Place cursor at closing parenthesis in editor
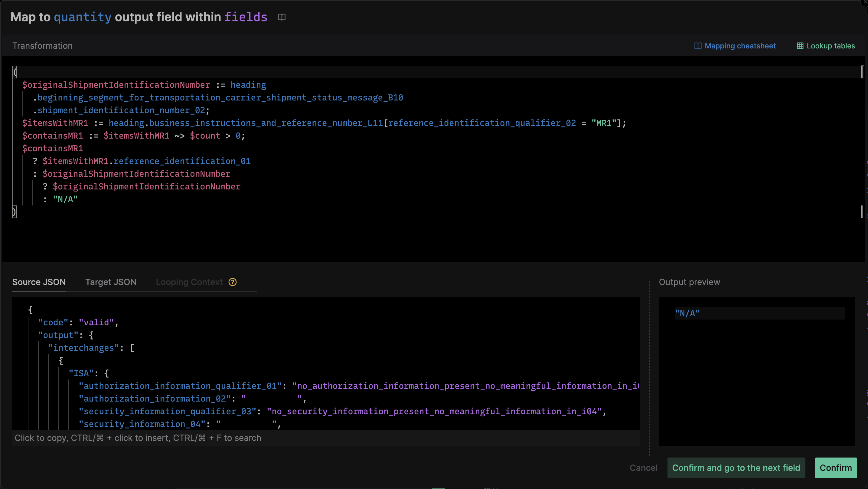The width and height of the screenshot is (868, 489). [14, 212]
